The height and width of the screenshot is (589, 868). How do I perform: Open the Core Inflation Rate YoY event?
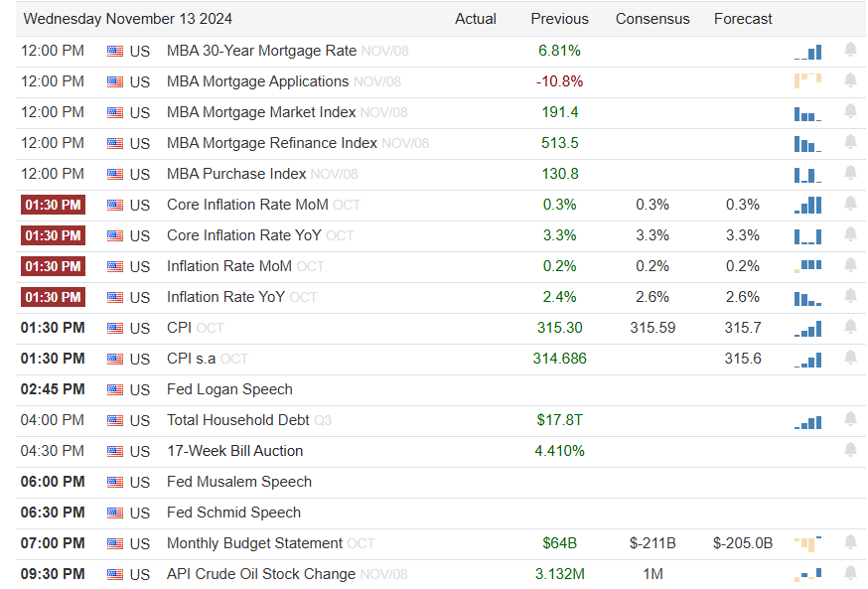click(x=243, y=235)
